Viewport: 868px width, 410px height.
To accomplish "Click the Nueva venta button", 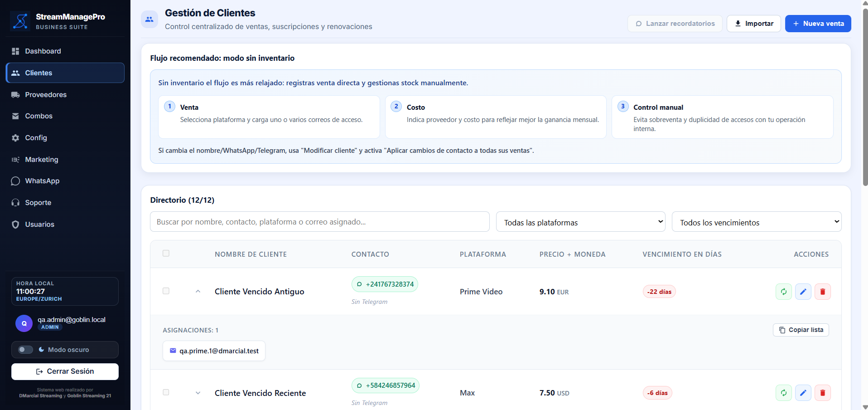I will (x=818, y=24).
